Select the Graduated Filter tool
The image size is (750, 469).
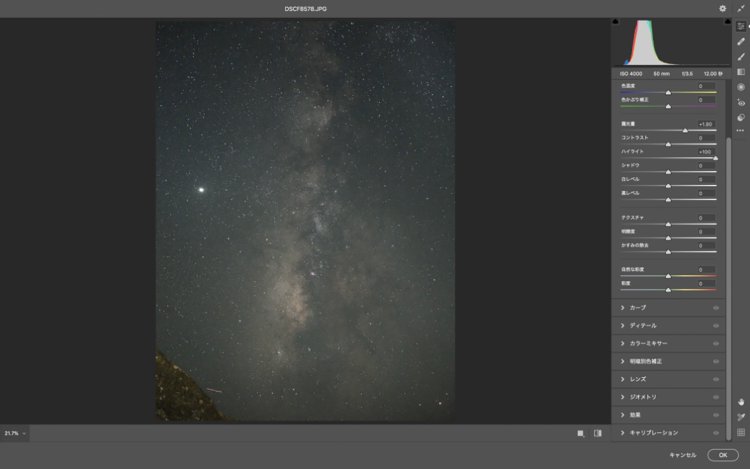click(x=741, y=72)
